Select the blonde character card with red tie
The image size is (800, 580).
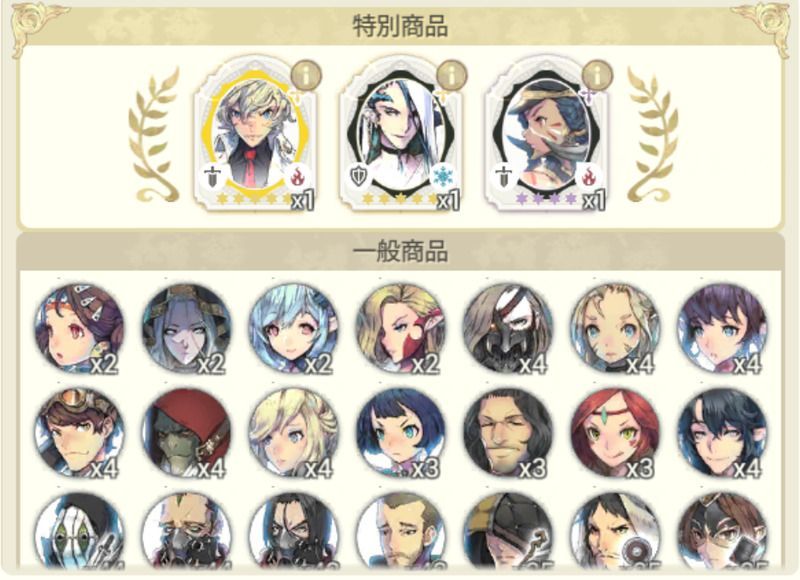point(255,134)
